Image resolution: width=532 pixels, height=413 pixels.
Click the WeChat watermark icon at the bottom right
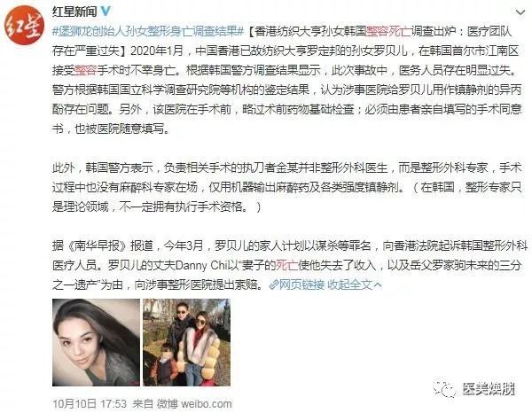pyautogui.click(x=444, y=388)
